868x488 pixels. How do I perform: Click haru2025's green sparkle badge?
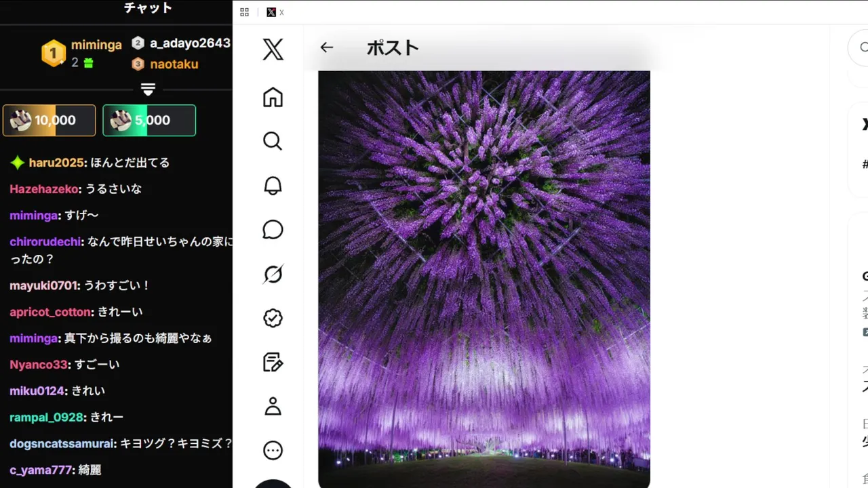[18, 163]
